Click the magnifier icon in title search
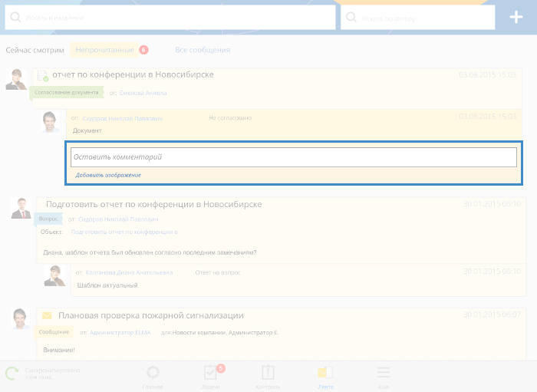 [x=15, y=17]
